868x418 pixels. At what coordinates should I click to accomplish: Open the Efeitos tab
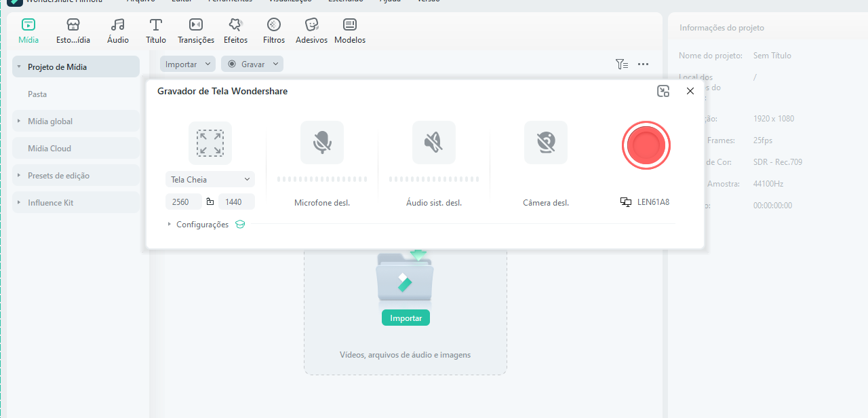tap(236, 31)
